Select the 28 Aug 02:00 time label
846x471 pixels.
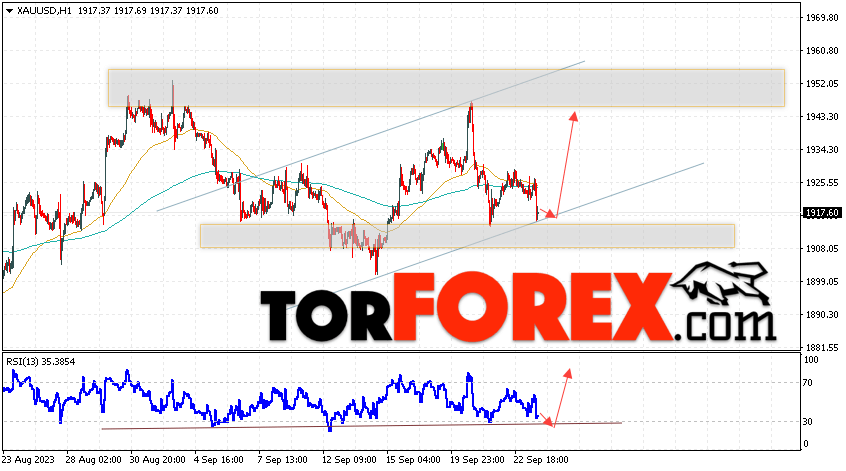click(x=93, y=460)
